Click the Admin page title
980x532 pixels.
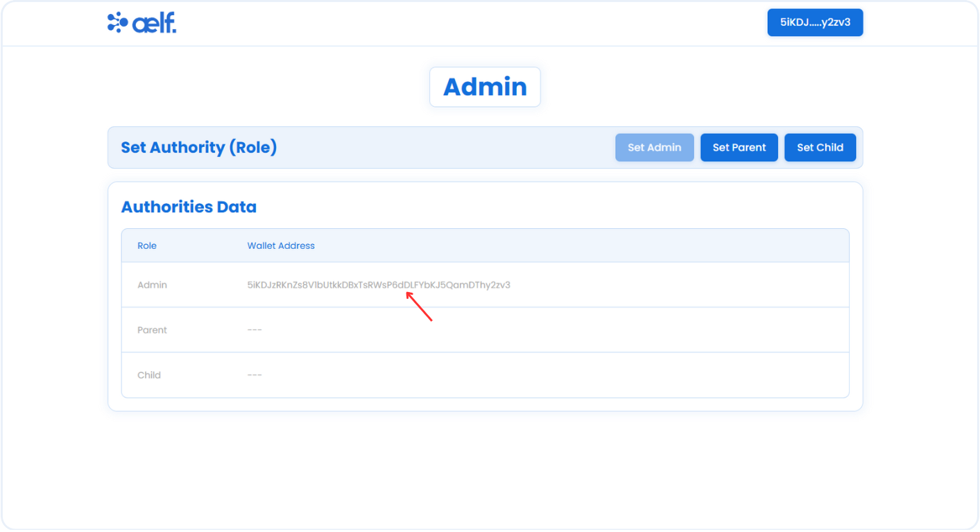pos(485,87)
